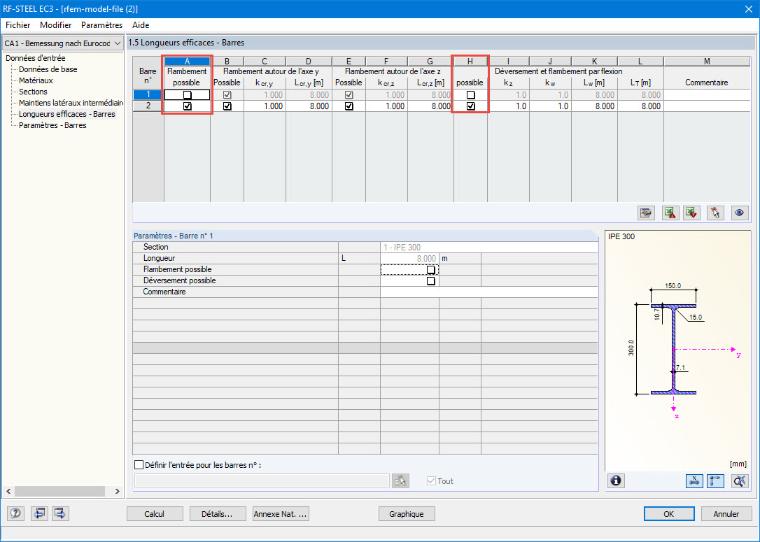This screenshot has height=542, width=760.
Task: Click kcr,y value 1.000 for Barre 2
Action: [x=264, y=106]
